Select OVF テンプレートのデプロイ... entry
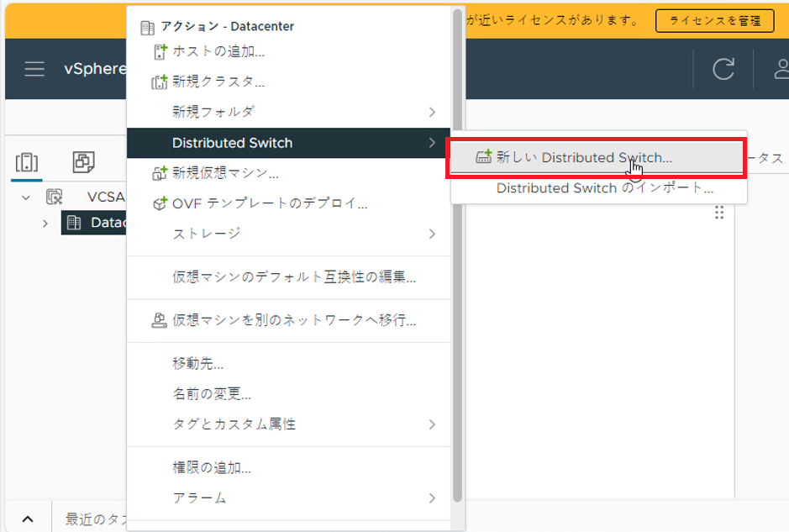Image resolution: width=789 pixels, height=532 pixels. [288, 204]
